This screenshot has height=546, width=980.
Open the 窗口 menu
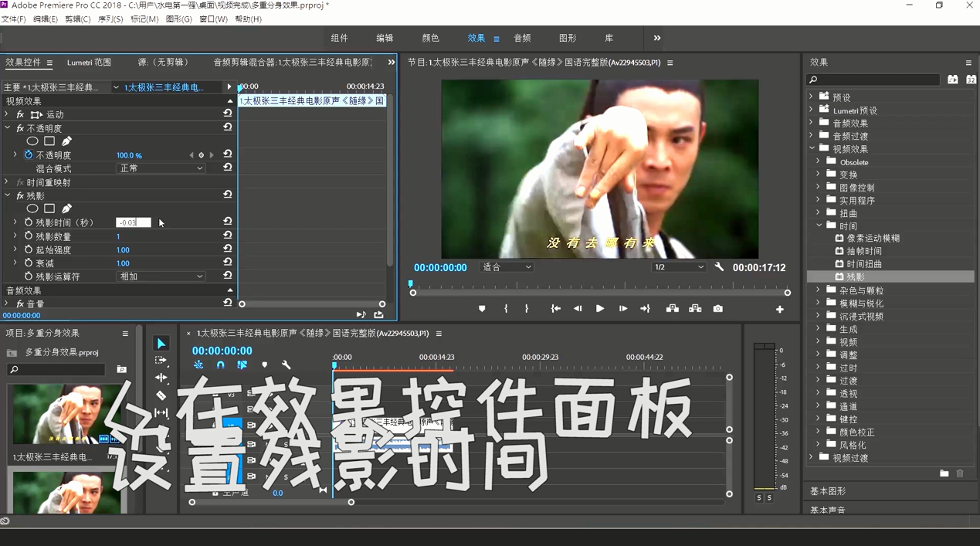coord(213,19)
